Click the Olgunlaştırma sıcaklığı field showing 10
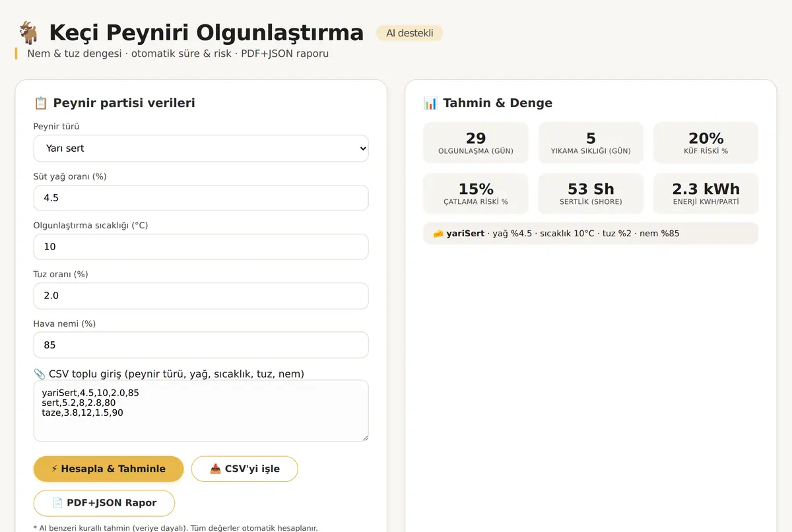Screen dimensions: 792x532 coord(201,247)
